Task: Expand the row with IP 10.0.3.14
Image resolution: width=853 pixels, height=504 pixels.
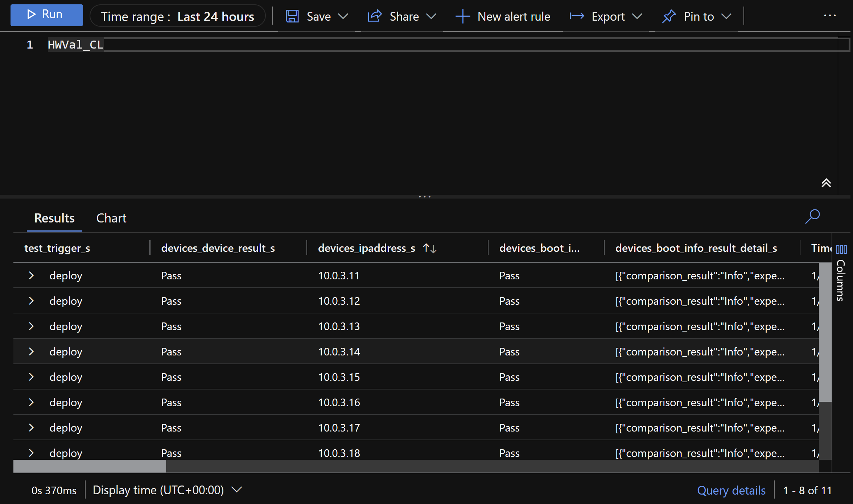Action: pyautogui.click(x=31, y=351)
